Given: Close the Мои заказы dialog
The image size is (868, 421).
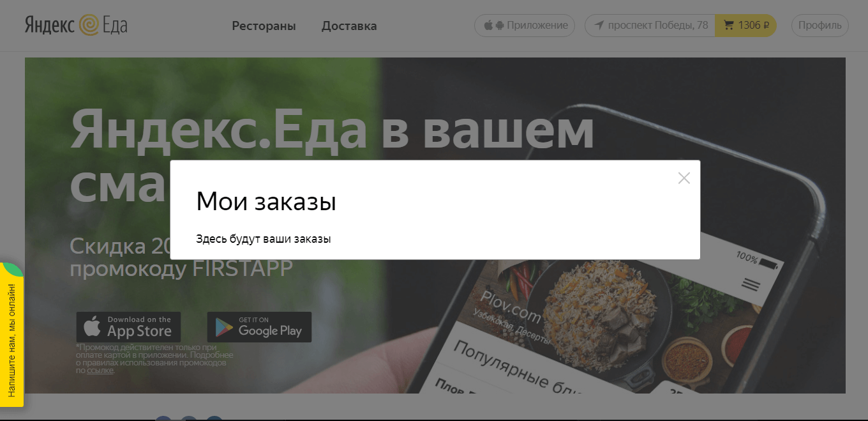Looking at the screenshot, I should pyautogui.click(x=684, y=178).
